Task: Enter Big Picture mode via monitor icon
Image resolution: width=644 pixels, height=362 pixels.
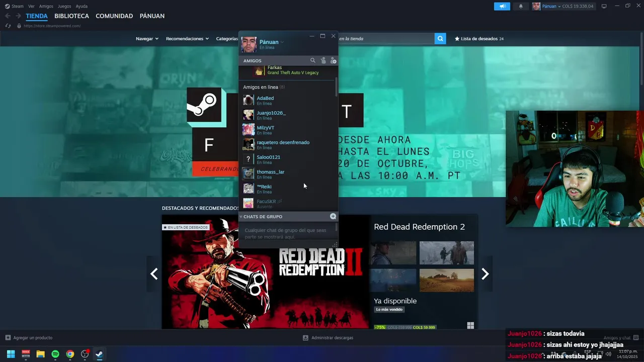Action: (604, 6)
